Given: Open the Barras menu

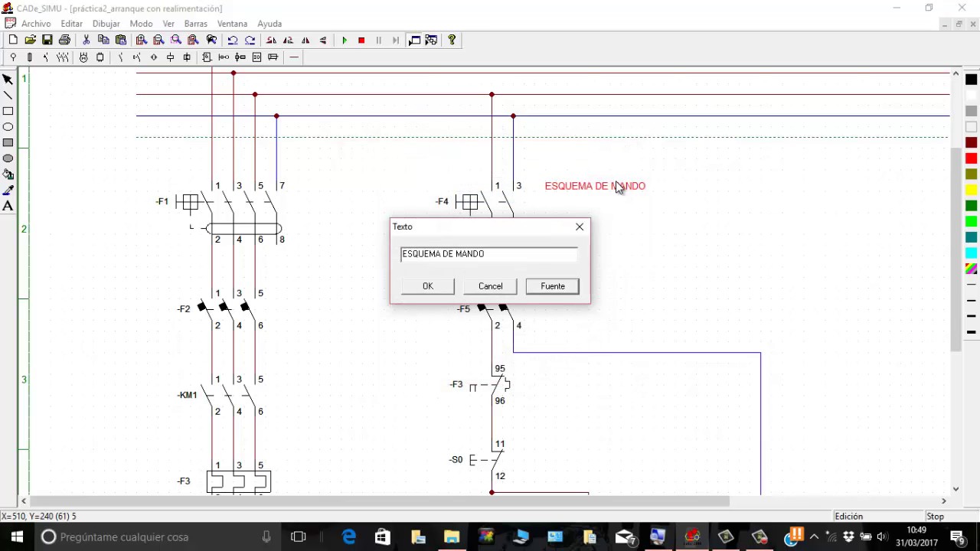Looking at the screenshot, I should pyautogui.click(x=196, y=24).
